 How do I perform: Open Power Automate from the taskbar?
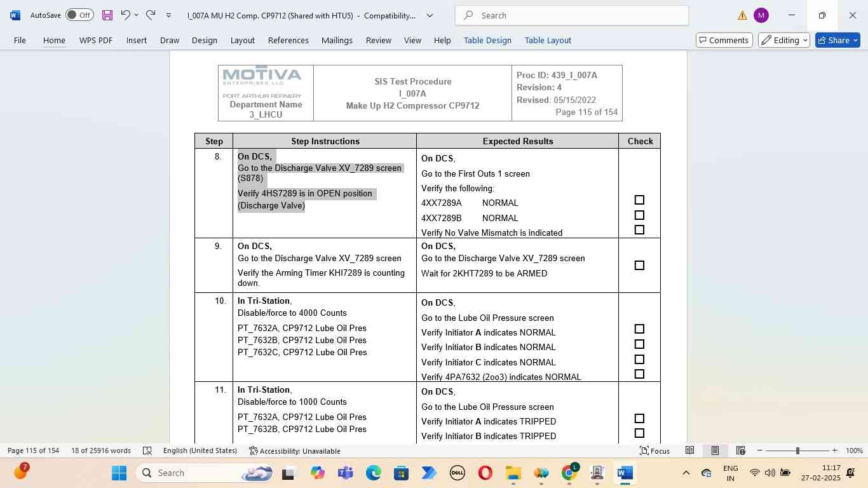tap(429, 473)
